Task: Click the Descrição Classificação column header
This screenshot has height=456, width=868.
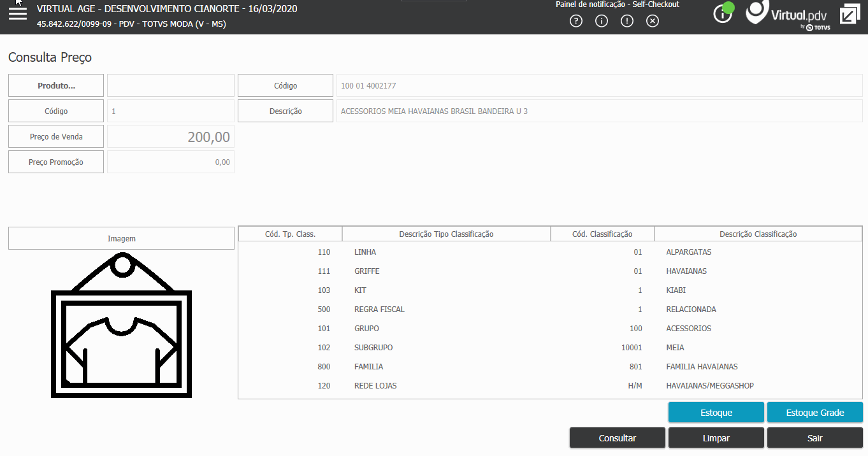Action: click(758, 234)
